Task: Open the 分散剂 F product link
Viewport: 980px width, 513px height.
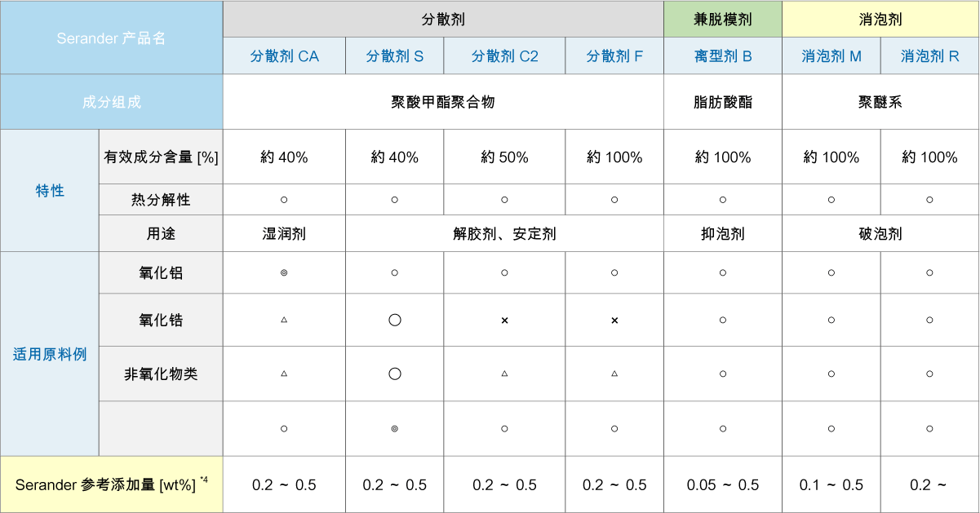Action: click(x=614, y=56)
